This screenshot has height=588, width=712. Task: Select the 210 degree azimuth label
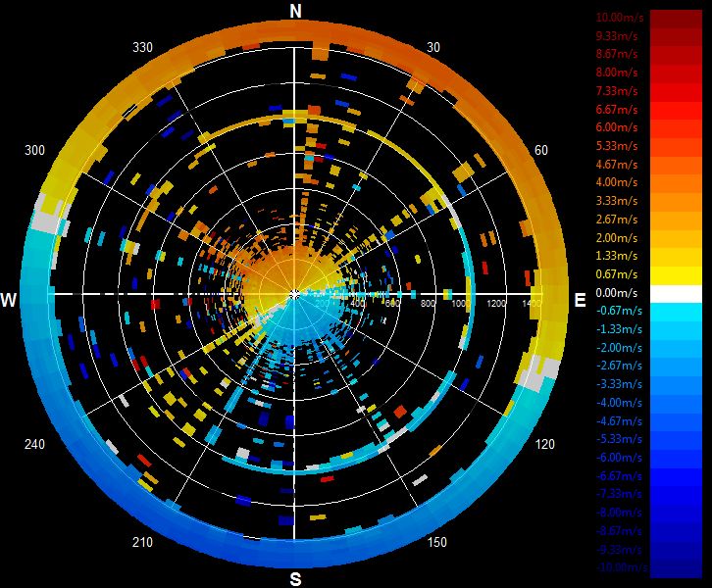point(142,542)
